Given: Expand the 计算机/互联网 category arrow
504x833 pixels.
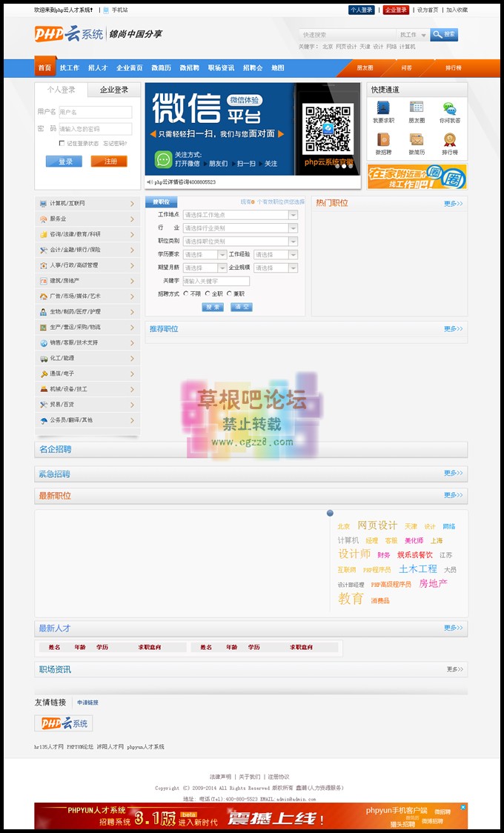Looking at the screenshot, I should click(132, 204).
